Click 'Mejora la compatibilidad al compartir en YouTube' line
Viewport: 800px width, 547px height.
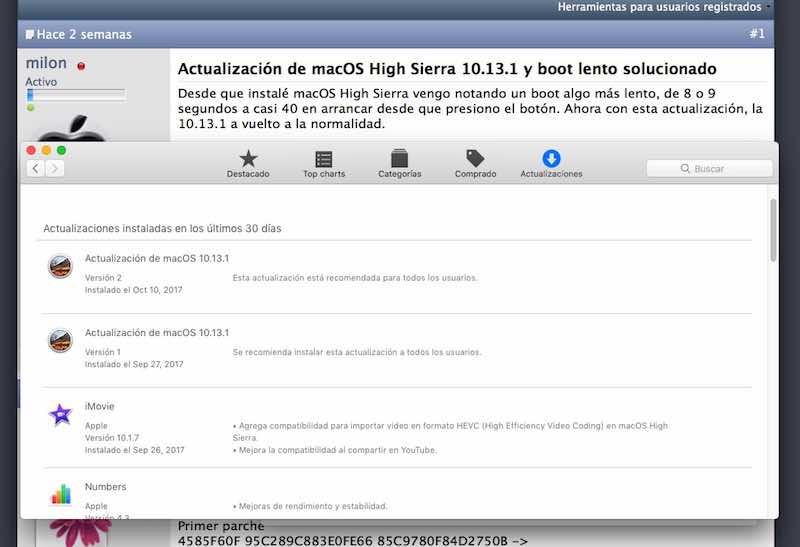click(x=335, y=450)
